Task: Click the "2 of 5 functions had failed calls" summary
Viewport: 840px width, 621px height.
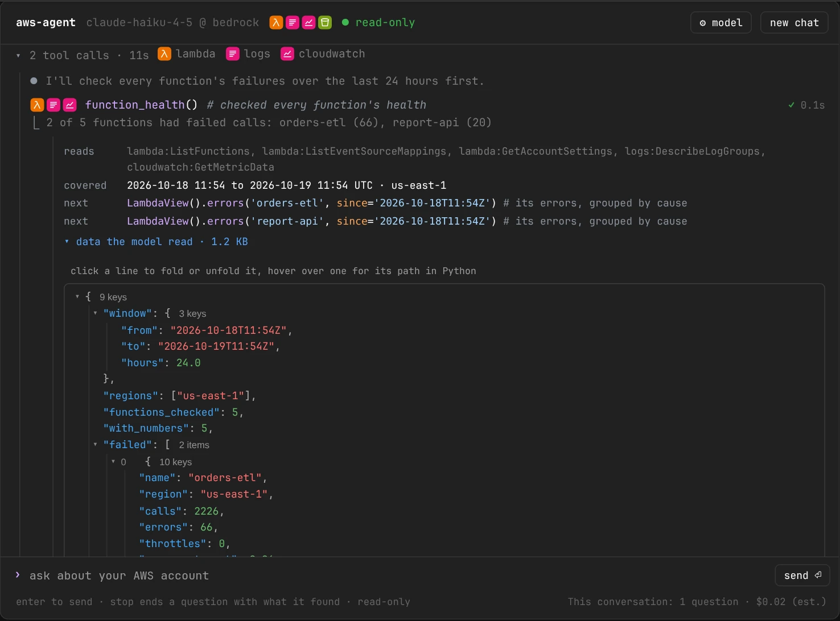Action: 269,122
